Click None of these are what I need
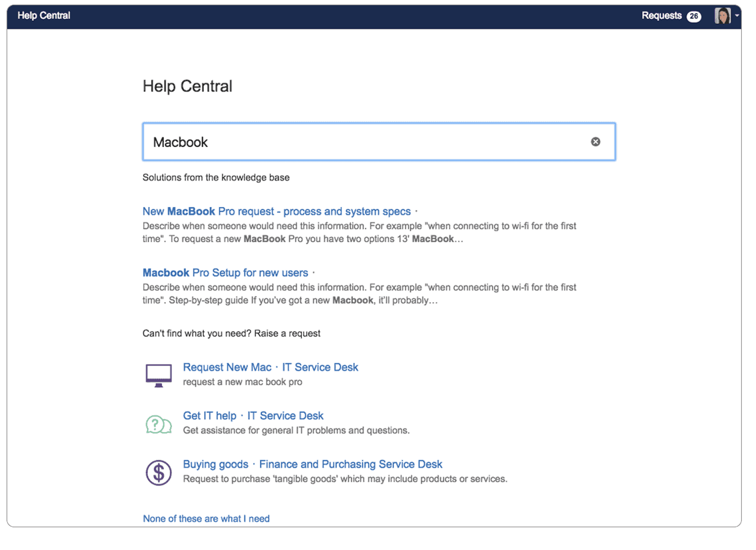This screenshot has width=756, height=550. [x=206, y=518]
